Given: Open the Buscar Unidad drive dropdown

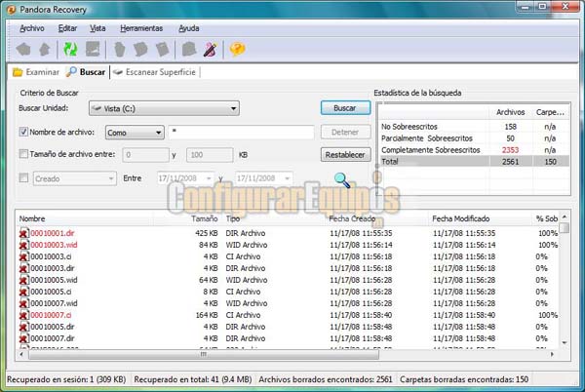Looking at the screenshot, I should point(164,108).
